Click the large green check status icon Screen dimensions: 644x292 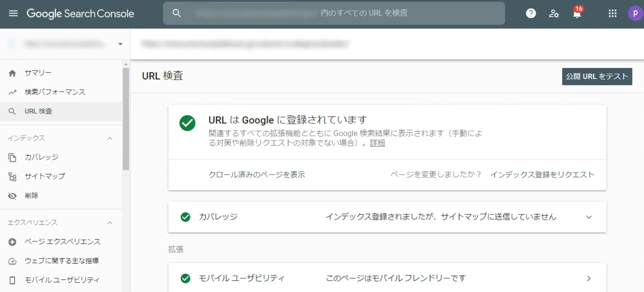point(188,123)
